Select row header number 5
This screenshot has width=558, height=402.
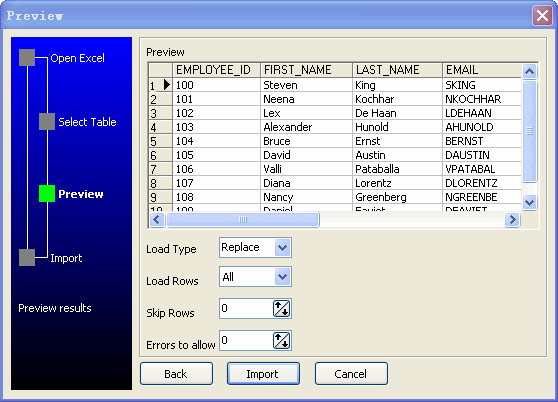[x=160, y=141]
